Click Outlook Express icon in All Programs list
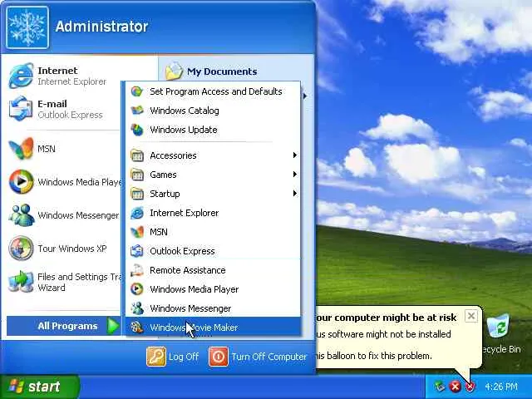 coord(136,251)
